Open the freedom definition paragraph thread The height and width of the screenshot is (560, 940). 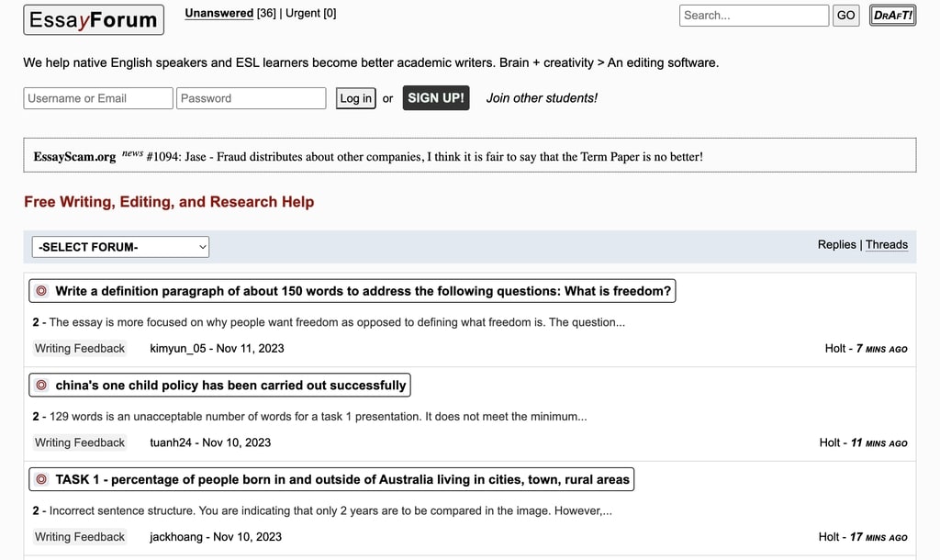(x=363, y=290)
